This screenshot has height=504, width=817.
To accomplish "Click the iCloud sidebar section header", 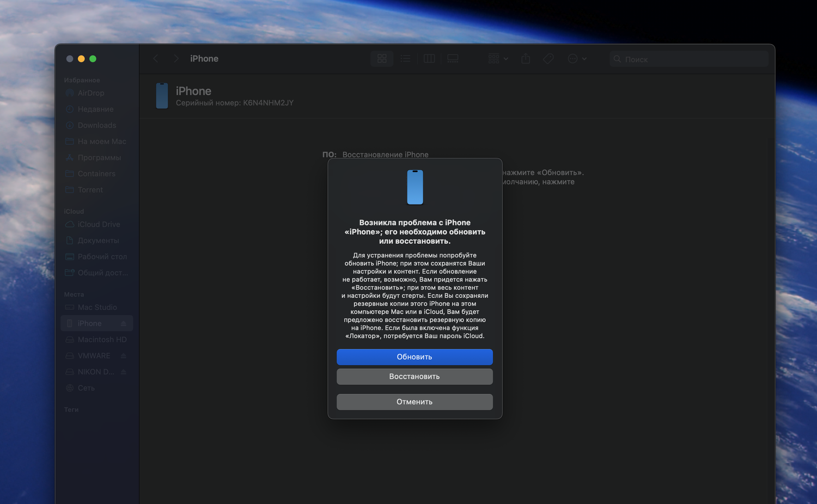I will (x=74, y=211).
